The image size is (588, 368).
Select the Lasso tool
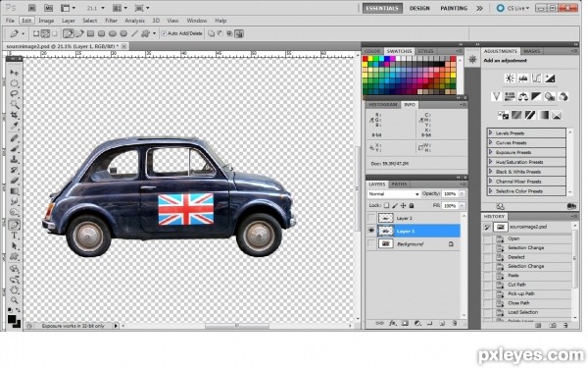click(x=15, y=93)
